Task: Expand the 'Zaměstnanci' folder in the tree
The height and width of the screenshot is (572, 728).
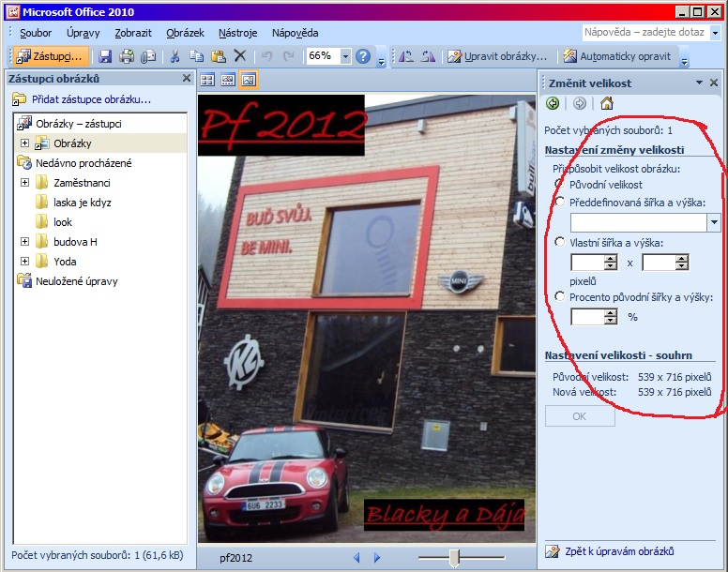Action: (x=24, y=183)
